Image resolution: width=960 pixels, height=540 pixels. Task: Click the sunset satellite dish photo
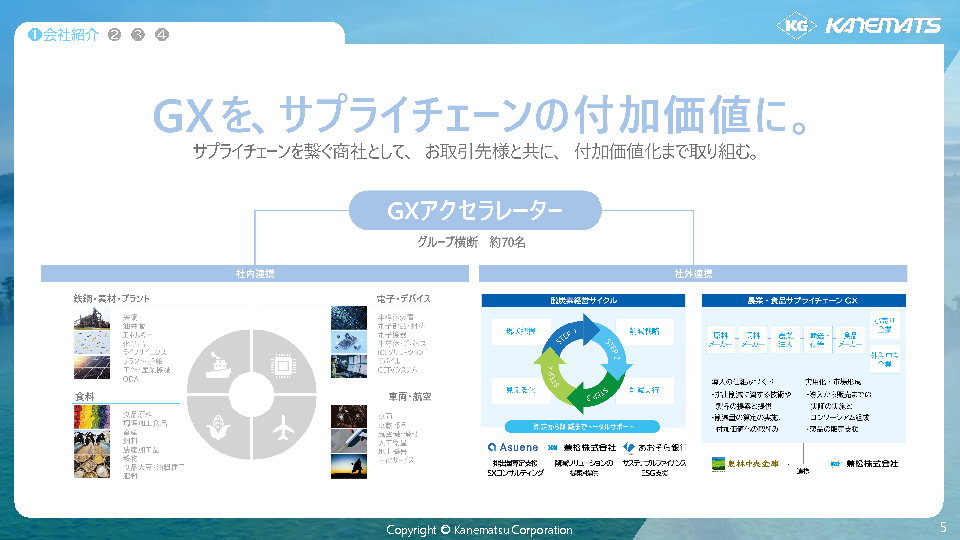click(351, 465)
